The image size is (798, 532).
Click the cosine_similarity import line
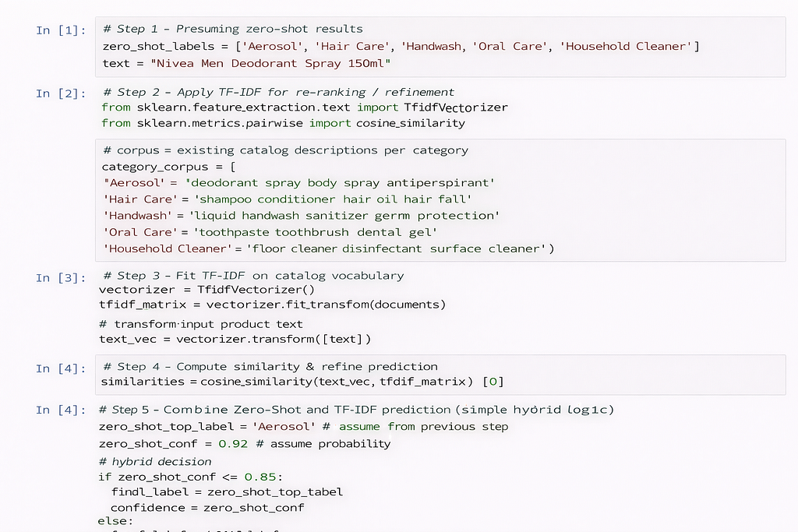283,123
